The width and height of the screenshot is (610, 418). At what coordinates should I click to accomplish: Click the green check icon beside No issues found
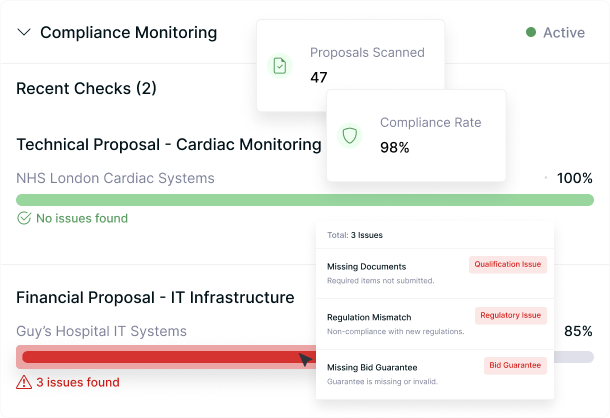tap(24, 218)
